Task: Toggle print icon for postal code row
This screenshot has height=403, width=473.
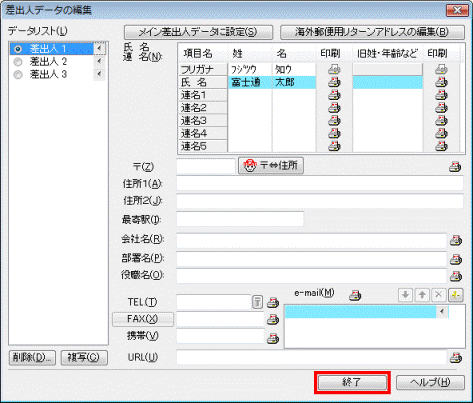Action: tap(455, 167)
